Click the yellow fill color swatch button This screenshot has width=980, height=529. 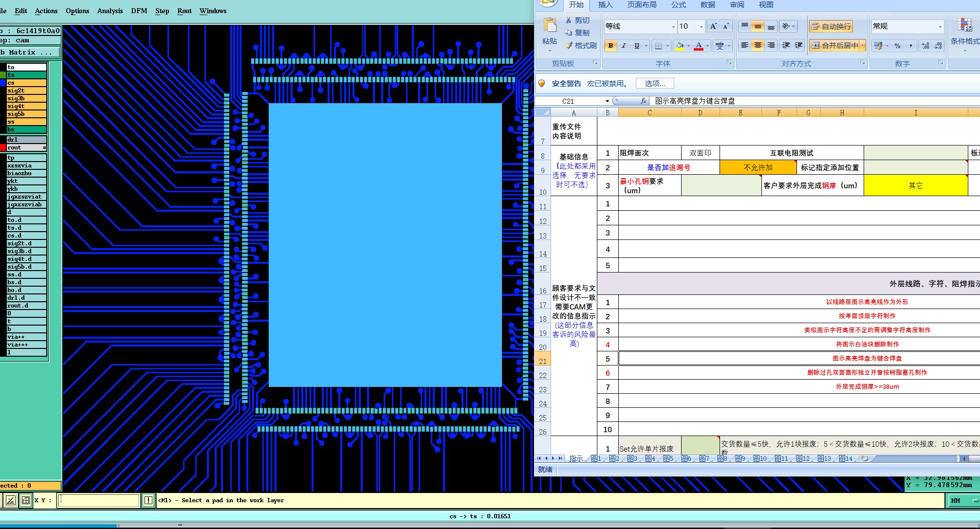pyautogui.click(x=680, y=46)
